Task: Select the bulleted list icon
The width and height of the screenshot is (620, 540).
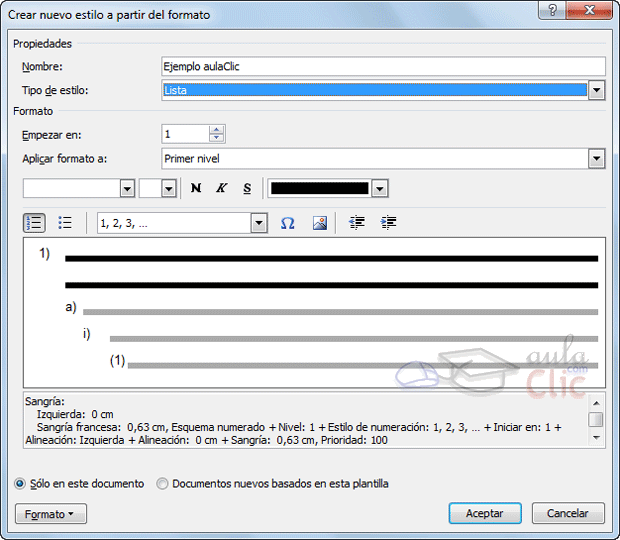Action: point(65,223)
